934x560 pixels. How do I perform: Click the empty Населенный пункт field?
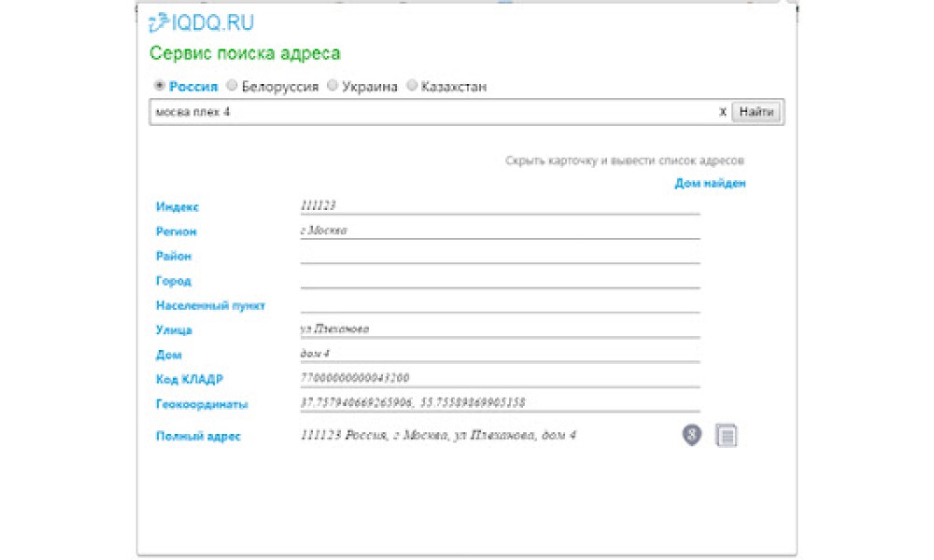500,304
